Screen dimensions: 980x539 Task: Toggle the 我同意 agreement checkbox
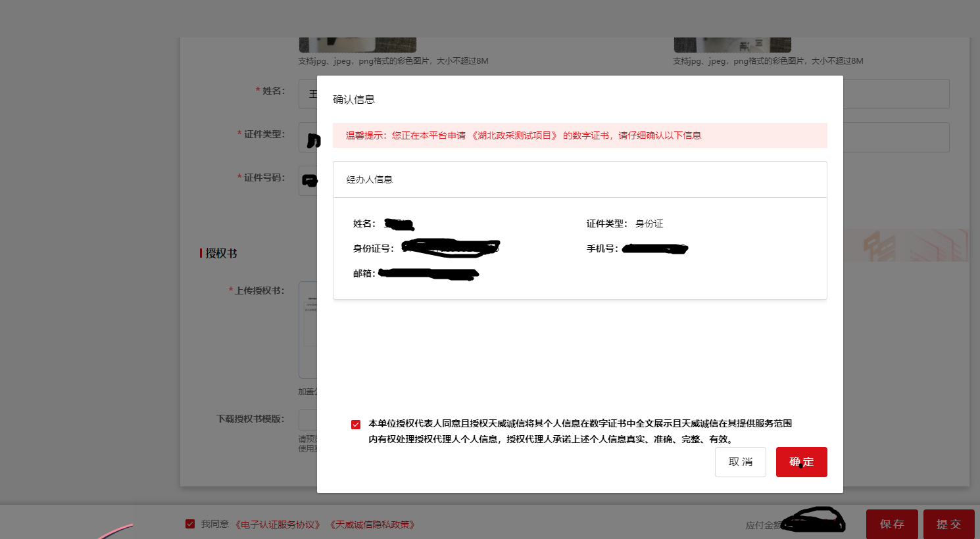(190, 524)
